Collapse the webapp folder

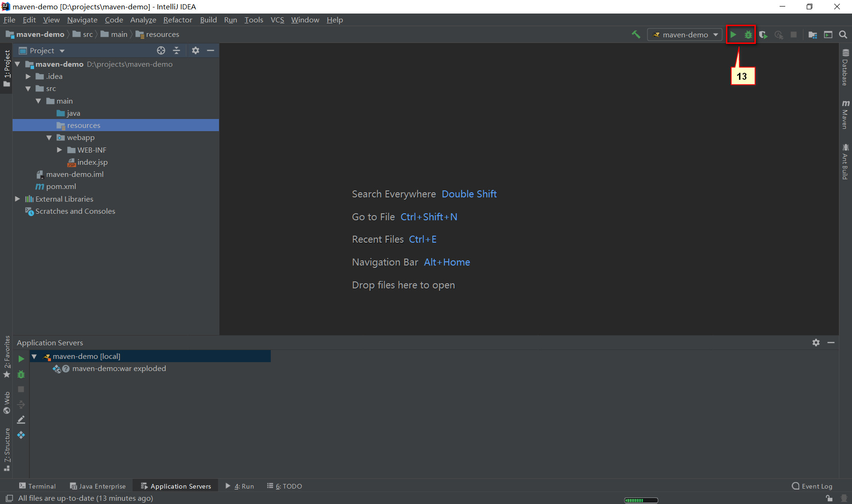pos(49,138)
